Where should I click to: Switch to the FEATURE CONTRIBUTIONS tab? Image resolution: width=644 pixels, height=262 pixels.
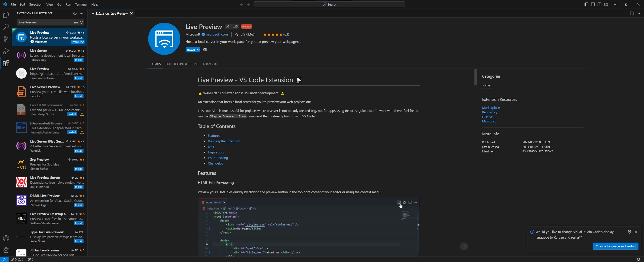pyautogui.click(x=182, y=64)
